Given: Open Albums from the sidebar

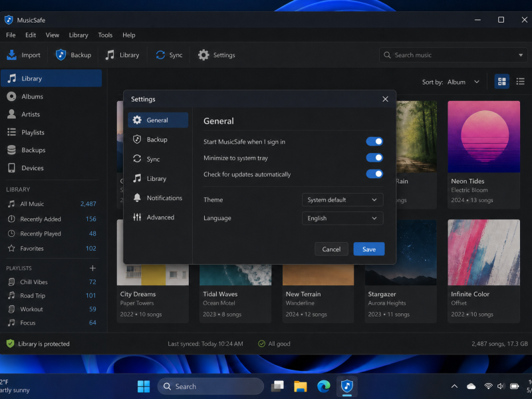Looking at the screenshot, I should pyautogui.click(x=51, y=96).
